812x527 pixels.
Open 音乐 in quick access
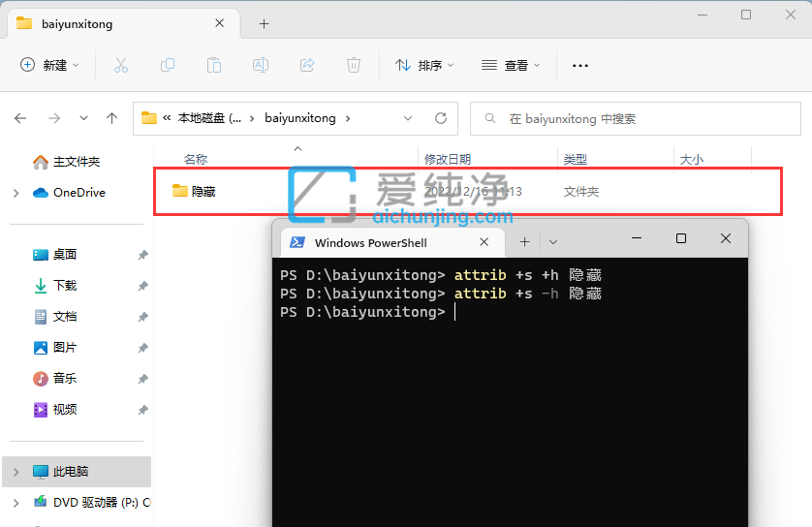click(x=55, y=379)
